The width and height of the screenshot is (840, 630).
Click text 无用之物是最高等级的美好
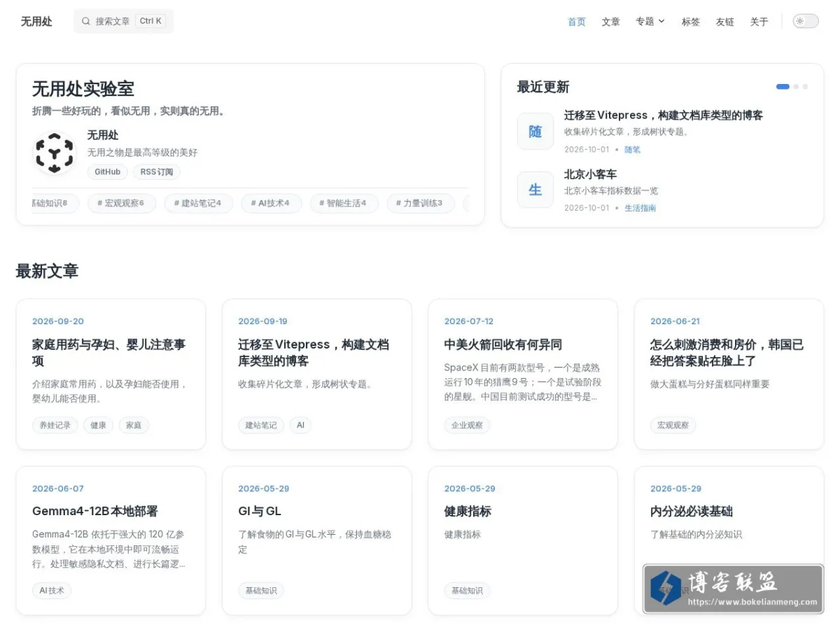click(x=142, y=153)
